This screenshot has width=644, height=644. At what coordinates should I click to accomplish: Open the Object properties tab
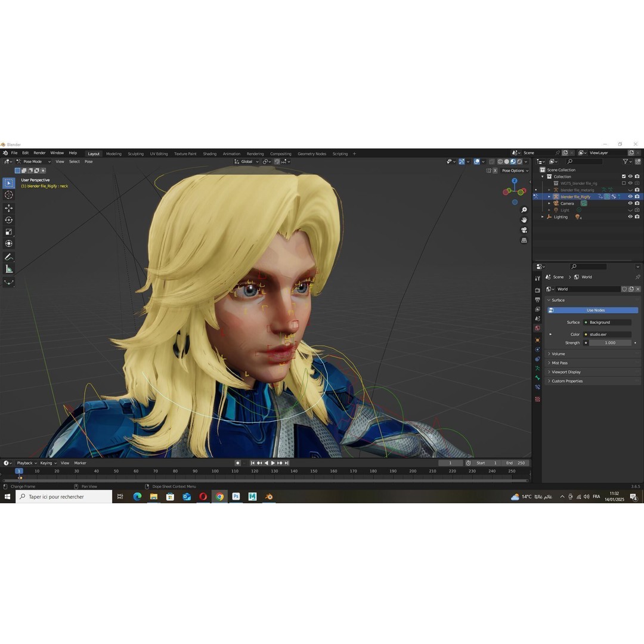click(537, 340)
